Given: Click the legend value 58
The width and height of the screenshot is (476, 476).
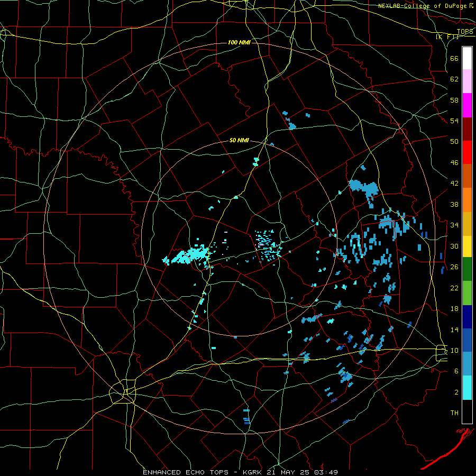Looking at the screenshot, I should point(454,100).
